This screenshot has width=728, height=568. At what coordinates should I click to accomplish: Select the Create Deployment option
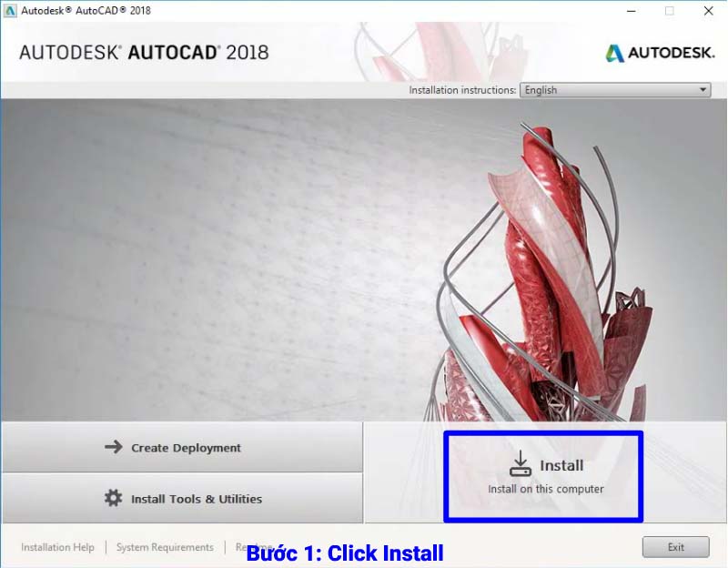point(182,447)
